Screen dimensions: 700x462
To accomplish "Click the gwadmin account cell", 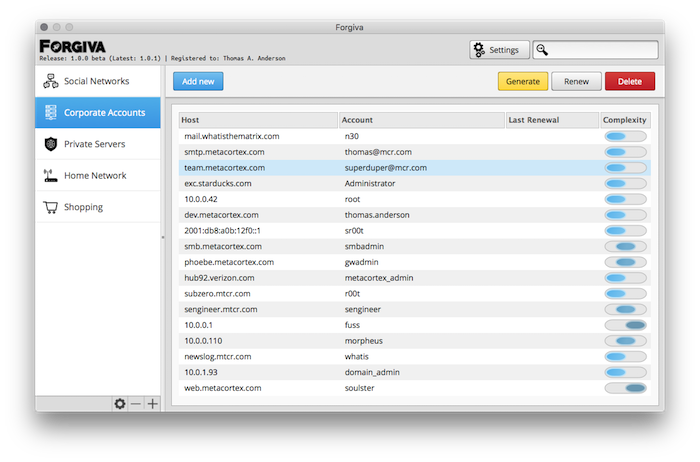I will click(x=361, y=262).
